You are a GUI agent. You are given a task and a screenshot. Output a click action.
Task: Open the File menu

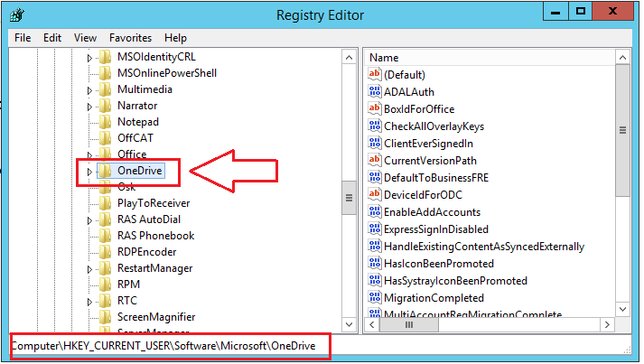[x=23, y=38]
